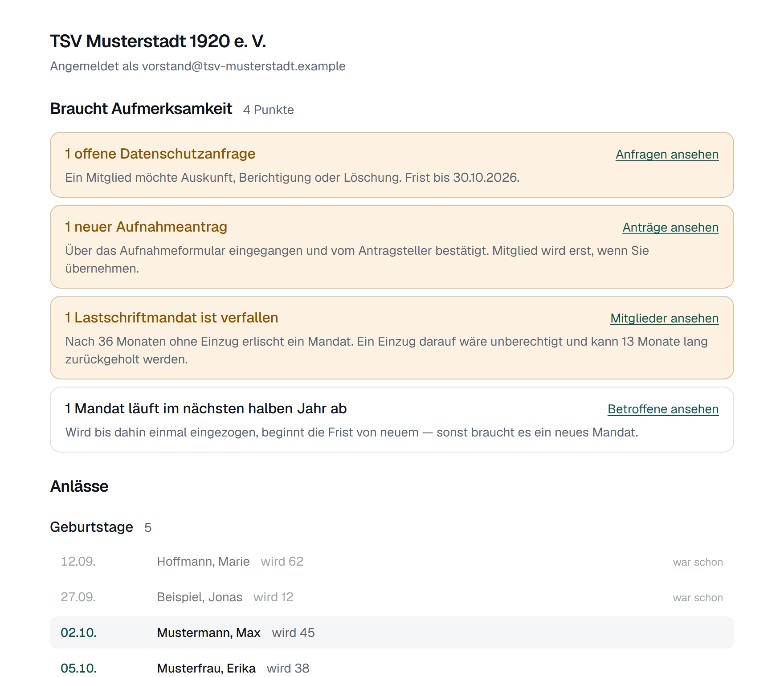
Task: Select the Beispiel, Jonas birthday entry
Action: coord(392,597)
